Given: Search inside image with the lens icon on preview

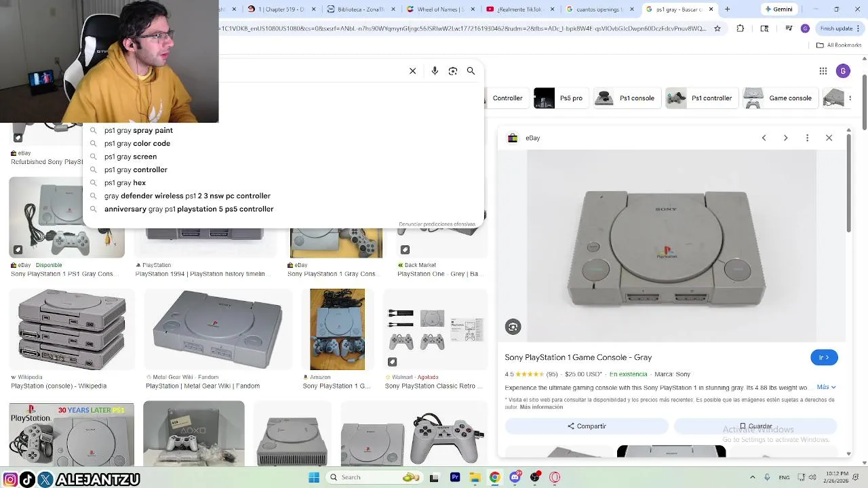Looking at the screenshot, I should (513, 327).
